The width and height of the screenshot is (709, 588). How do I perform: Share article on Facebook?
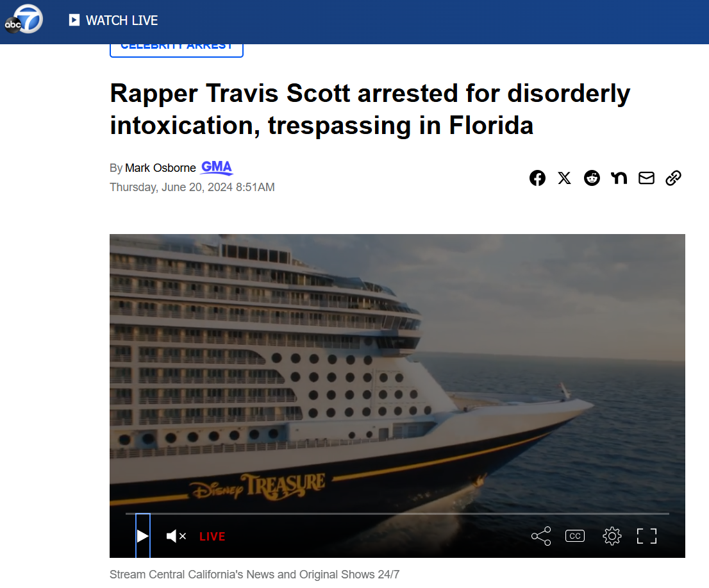537,178
